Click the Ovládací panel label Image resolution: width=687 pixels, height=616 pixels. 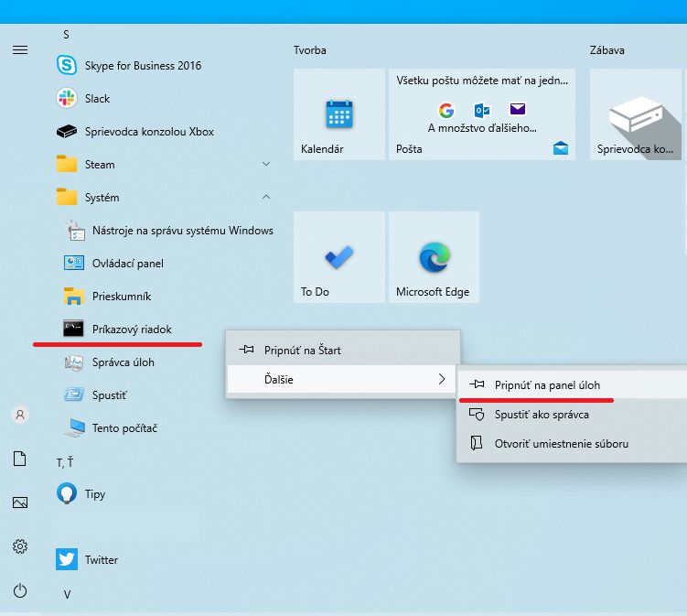click(x=128, y=263)
